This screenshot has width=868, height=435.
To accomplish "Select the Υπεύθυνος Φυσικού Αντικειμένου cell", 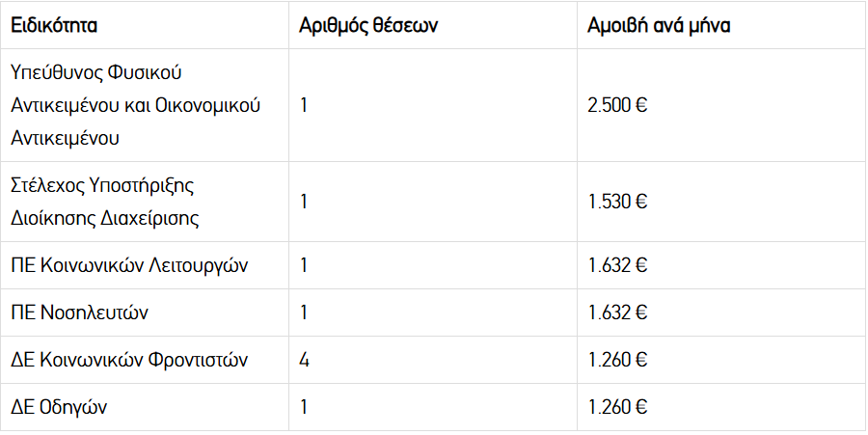I will [145, 105].
